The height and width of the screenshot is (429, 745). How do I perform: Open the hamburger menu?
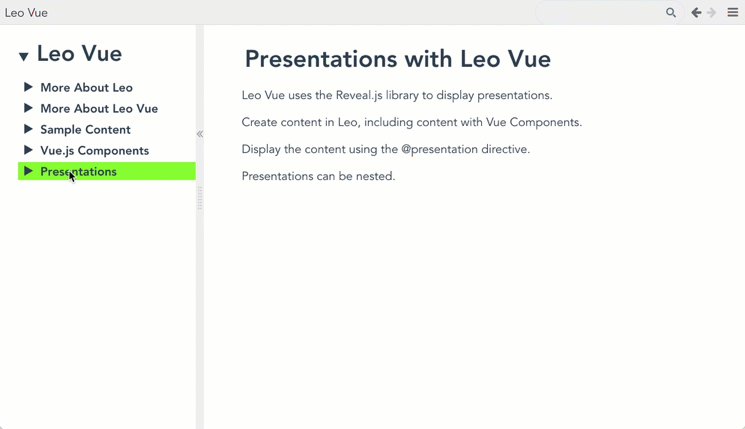[x=733, y=13]
